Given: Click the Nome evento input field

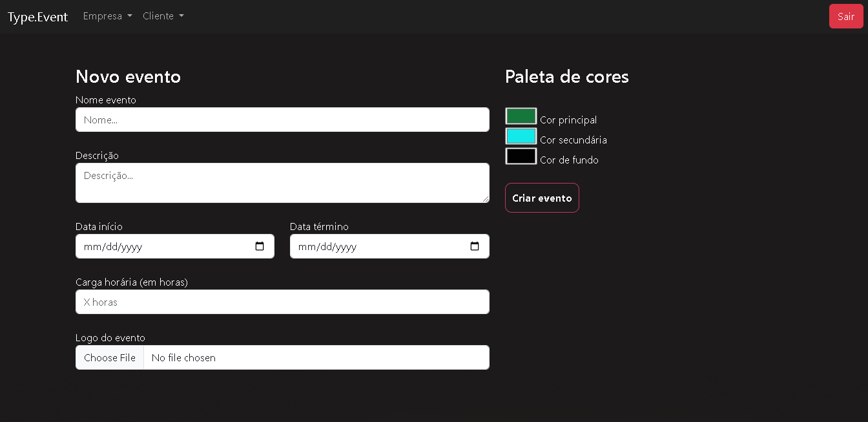Looking at the screenshot, I should coord(282,120).
